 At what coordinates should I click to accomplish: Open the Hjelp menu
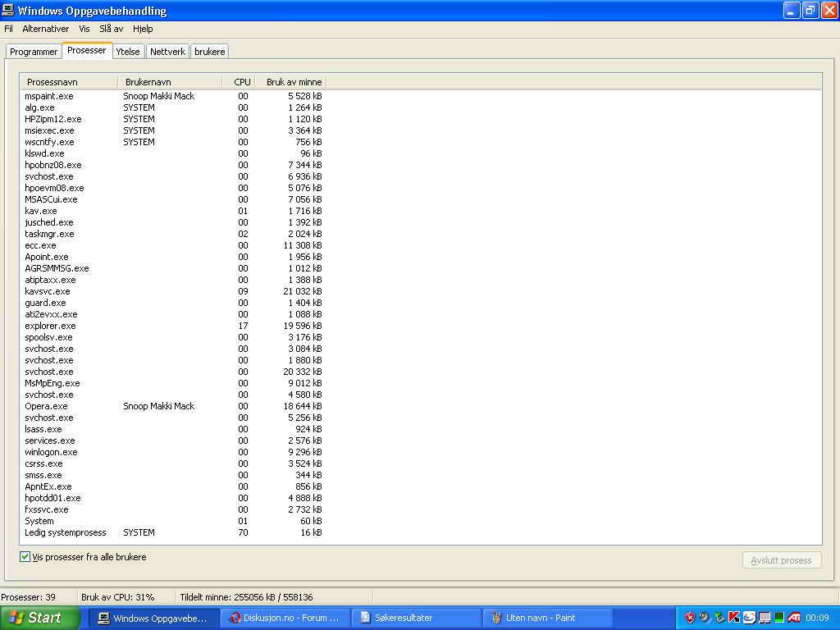point(143,29)
